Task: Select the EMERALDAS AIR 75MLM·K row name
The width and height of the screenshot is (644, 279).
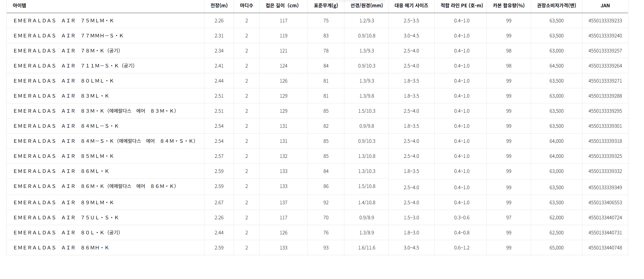Action: coord(64,21)
